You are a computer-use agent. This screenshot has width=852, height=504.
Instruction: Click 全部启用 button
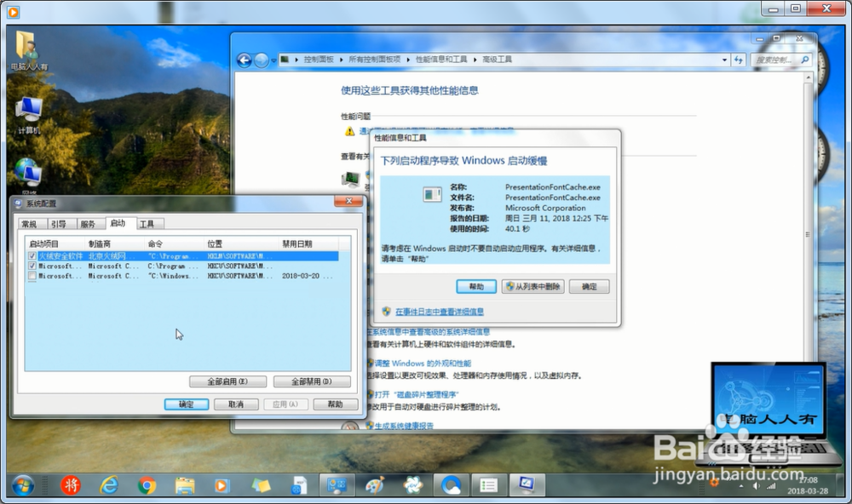227,381
